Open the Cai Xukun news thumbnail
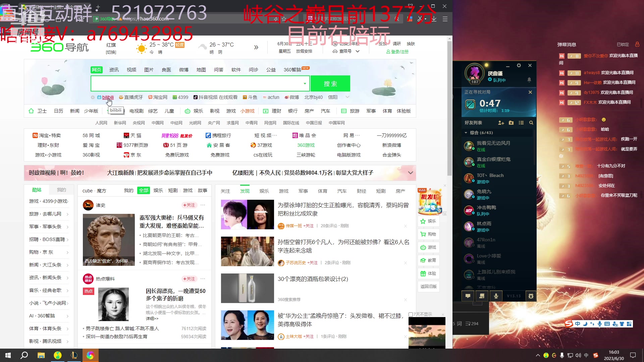Viewport: 644px width, 362px height. coord(248,215)
